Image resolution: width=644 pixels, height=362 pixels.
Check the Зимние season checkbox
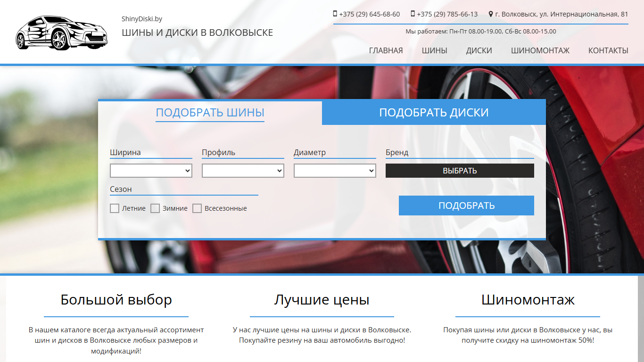coord(155,208)
